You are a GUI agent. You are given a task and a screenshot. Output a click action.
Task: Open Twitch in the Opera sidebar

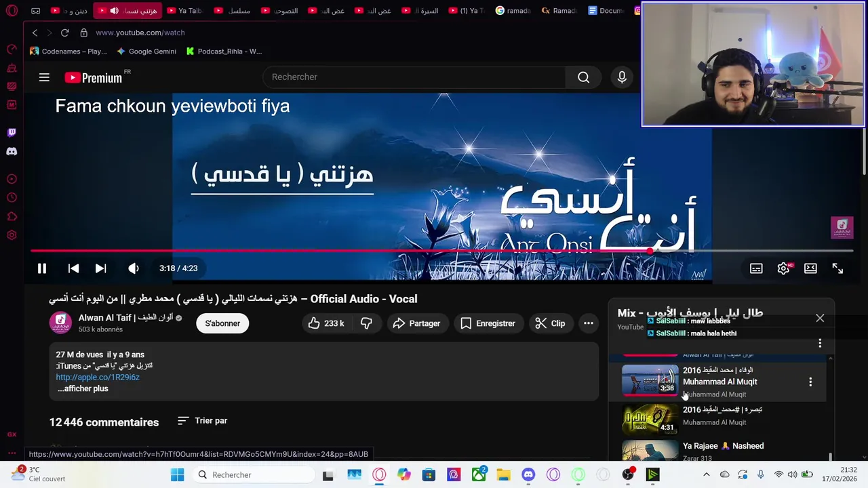(12, 133)
